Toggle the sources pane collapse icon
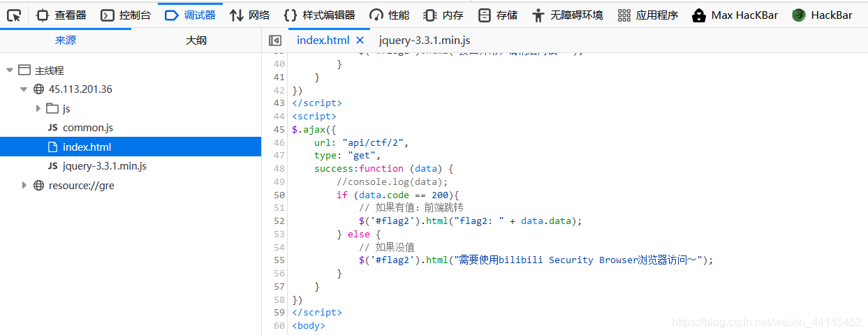The image size is (868, 335). [275, 40]
